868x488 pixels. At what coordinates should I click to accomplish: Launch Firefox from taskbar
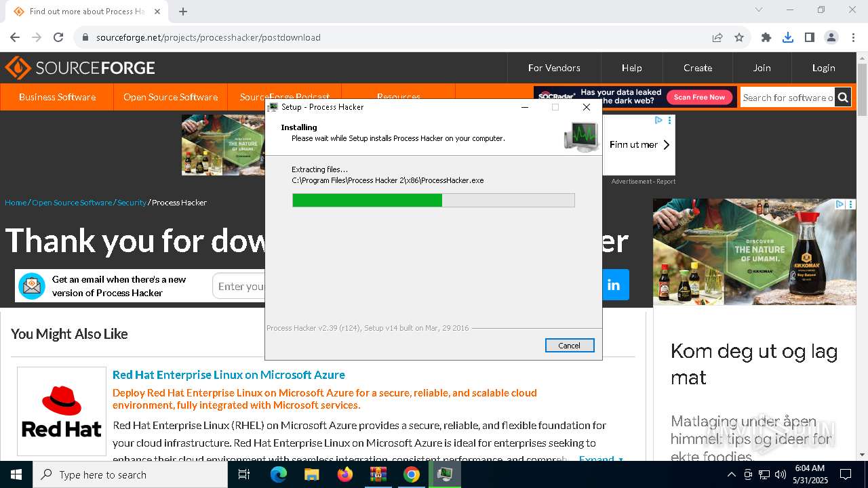[x=344, y=474]
